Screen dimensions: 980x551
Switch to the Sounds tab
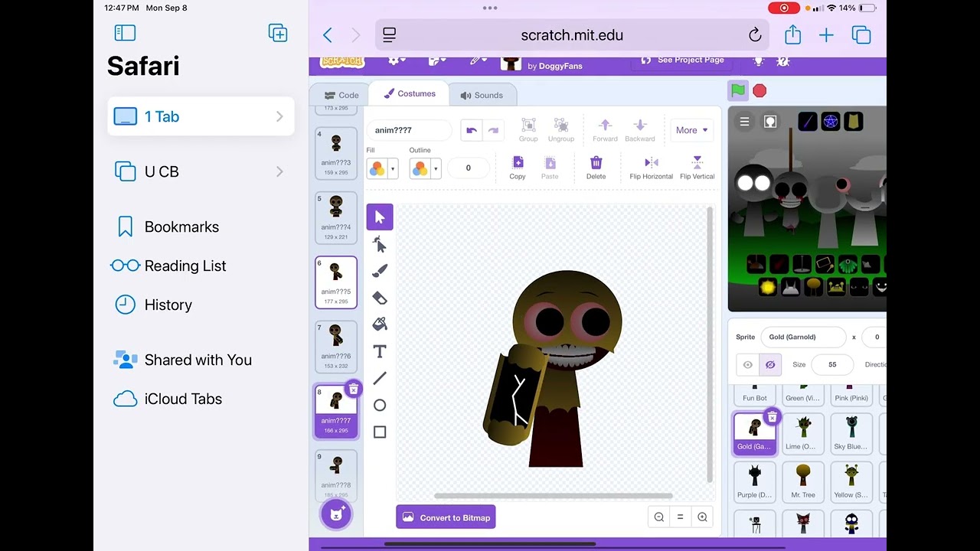click(482, 96)
